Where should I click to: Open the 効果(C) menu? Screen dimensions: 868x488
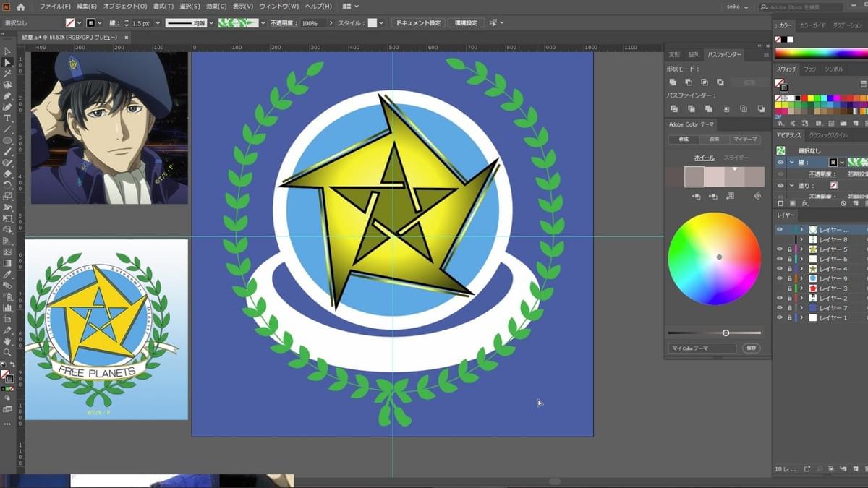[216, 7]
